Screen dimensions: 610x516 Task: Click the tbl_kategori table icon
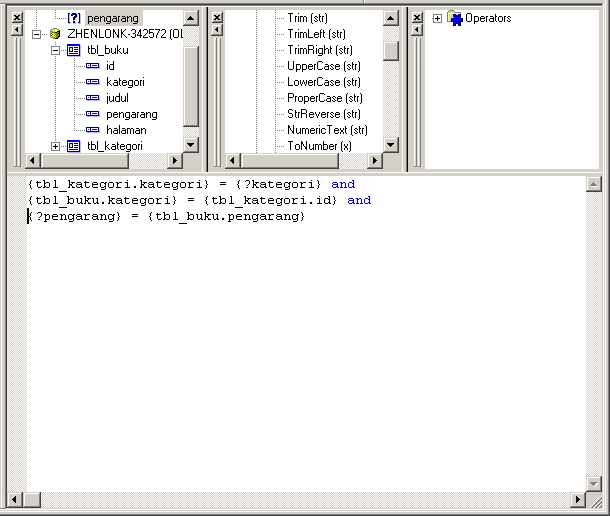pyautogui.click(x=74, y=146)
